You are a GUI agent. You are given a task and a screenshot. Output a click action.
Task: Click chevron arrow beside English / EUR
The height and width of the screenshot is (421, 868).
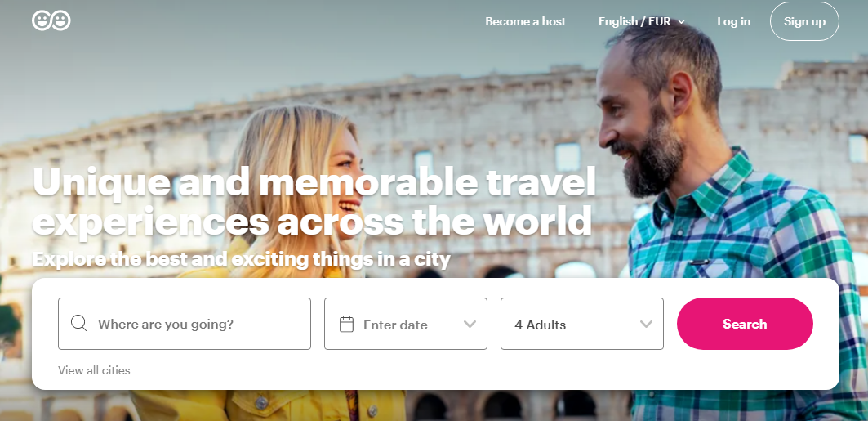pos(682,21)
